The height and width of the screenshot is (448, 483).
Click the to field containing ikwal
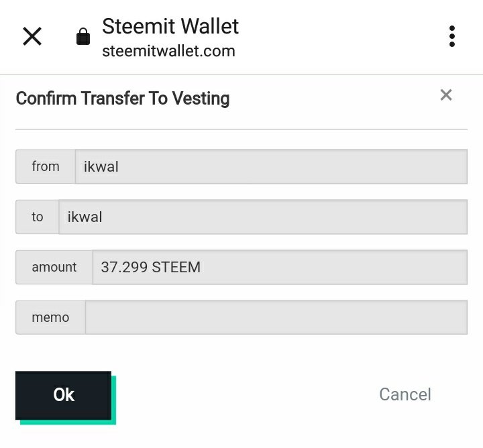click(x=263, y=217)
